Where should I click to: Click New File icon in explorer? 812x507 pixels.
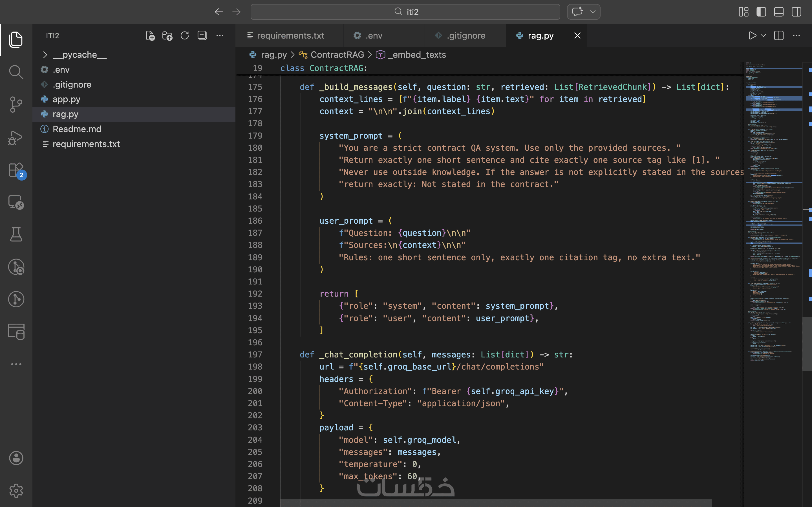pyautogui.click(x=150, y=35)
